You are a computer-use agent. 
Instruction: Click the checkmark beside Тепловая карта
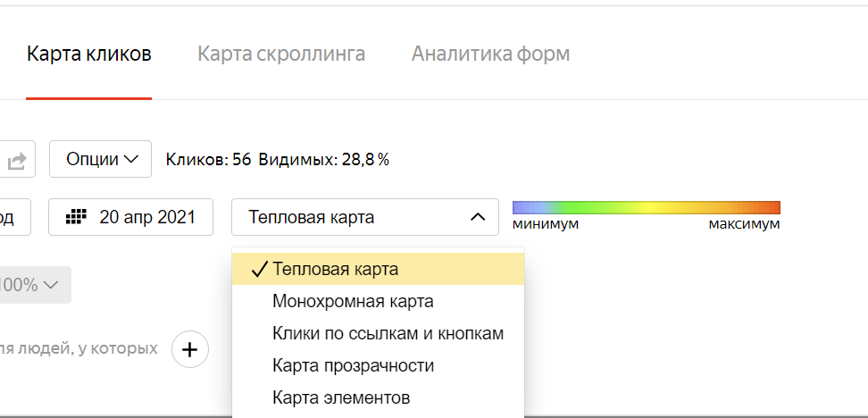click(x=259, y=270)
